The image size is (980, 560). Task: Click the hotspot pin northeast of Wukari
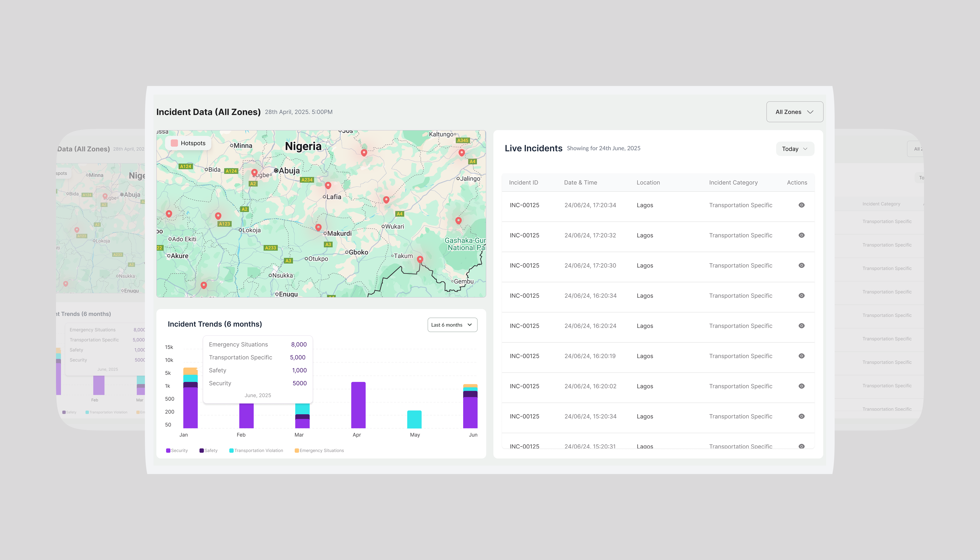[386, 200]
